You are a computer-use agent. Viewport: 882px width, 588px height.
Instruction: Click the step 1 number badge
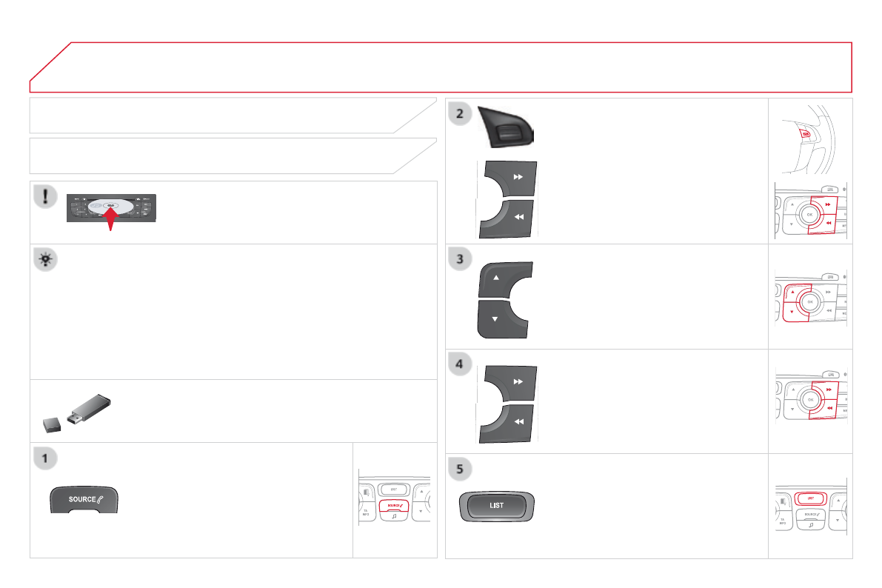(46, 458)
